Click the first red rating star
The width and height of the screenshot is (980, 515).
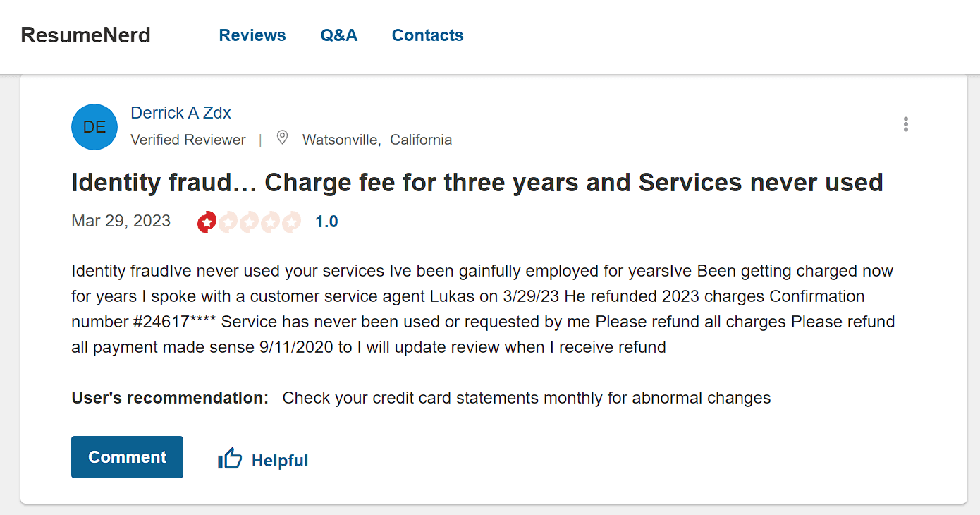point(207,222)
